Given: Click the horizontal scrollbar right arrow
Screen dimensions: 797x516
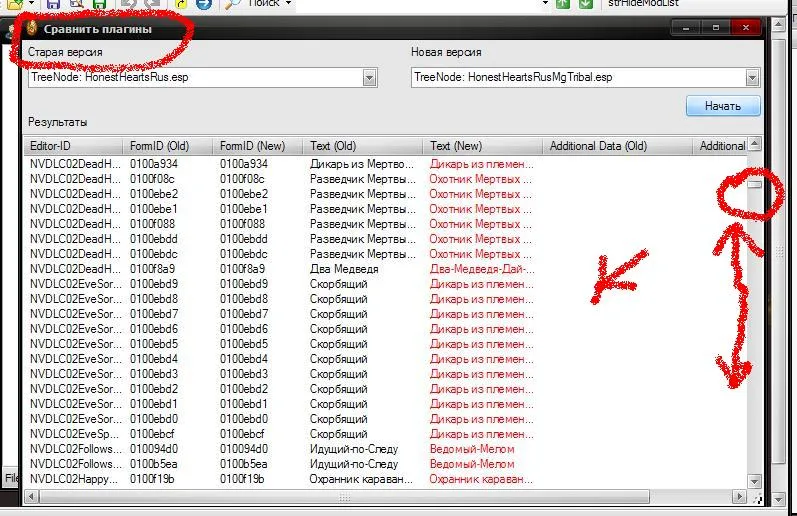Looking at the screenshot, I should (x=739, y=496).
